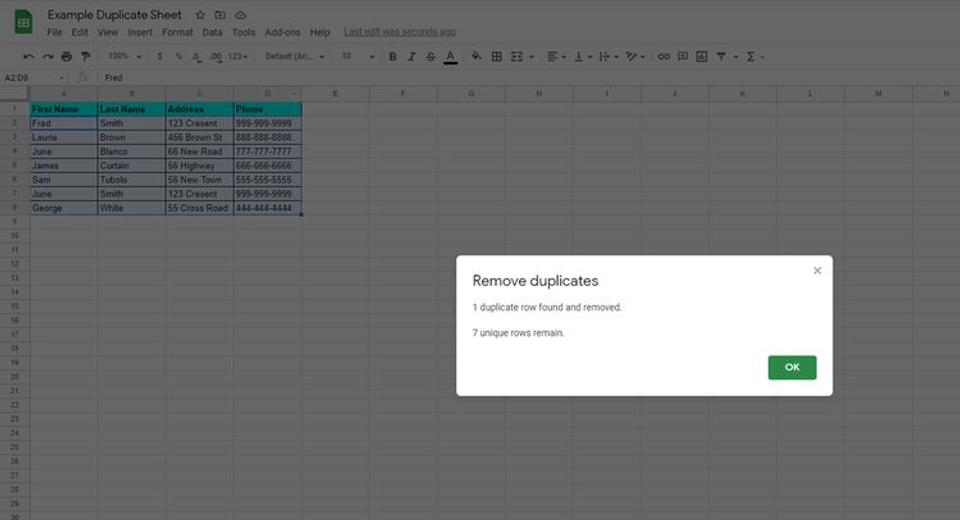Format as percent icon

point(178,56)
